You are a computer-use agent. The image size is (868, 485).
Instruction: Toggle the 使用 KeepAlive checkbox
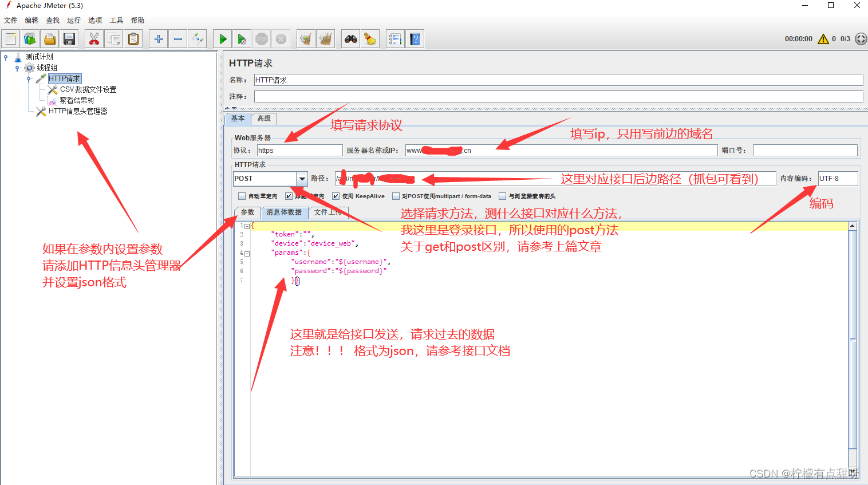point(336,196)
